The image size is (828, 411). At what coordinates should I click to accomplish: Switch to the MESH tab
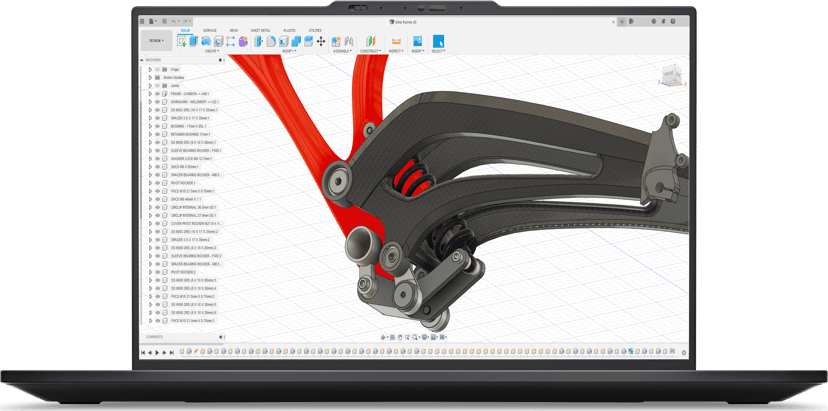(233, 31)
